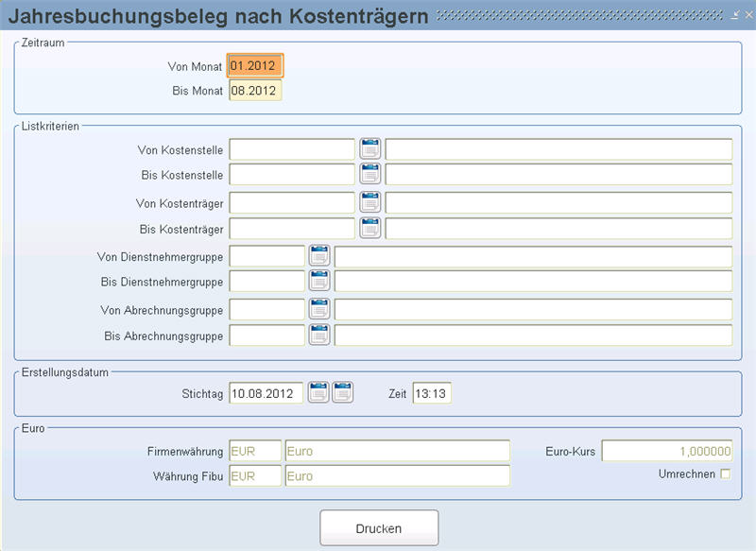Click the Von Monat field
The image size is (756, 551).
255,66
